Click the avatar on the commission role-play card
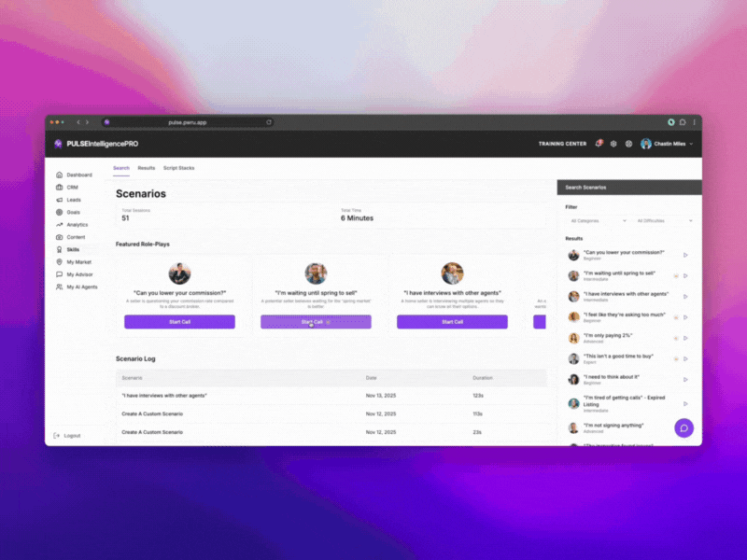747x560 pixels. (x=179, y=273)
